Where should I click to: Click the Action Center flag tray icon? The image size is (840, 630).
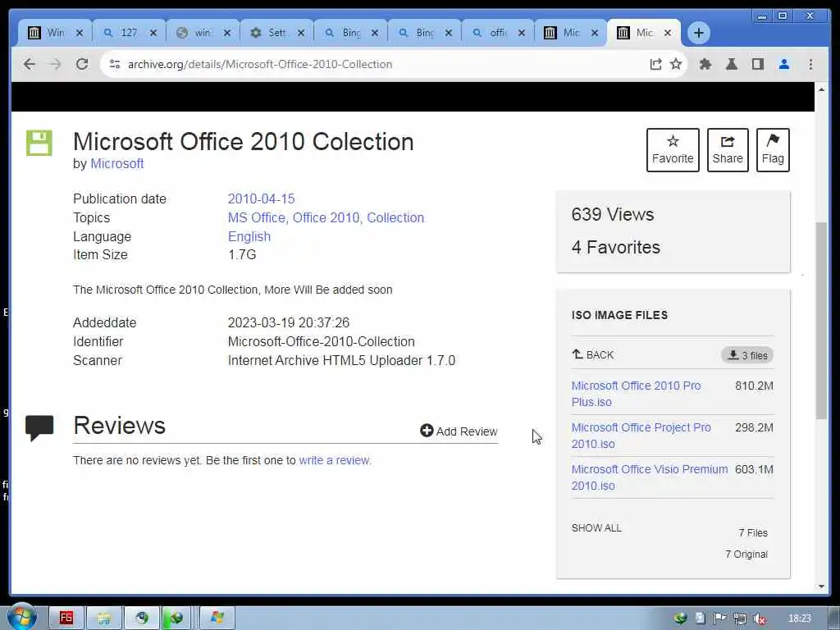pos(719,619)
